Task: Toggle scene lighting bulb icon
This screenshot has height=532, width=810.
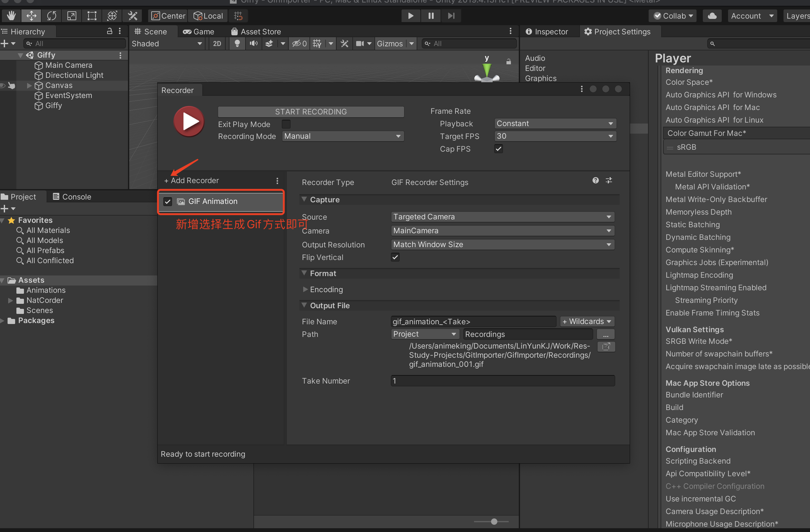Action: pyautogui.click(x=237, y=43)
